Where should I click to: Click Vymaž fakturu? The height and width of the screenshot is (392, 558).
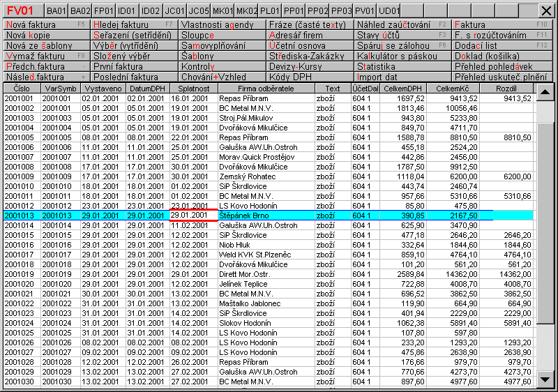(46, 56)
